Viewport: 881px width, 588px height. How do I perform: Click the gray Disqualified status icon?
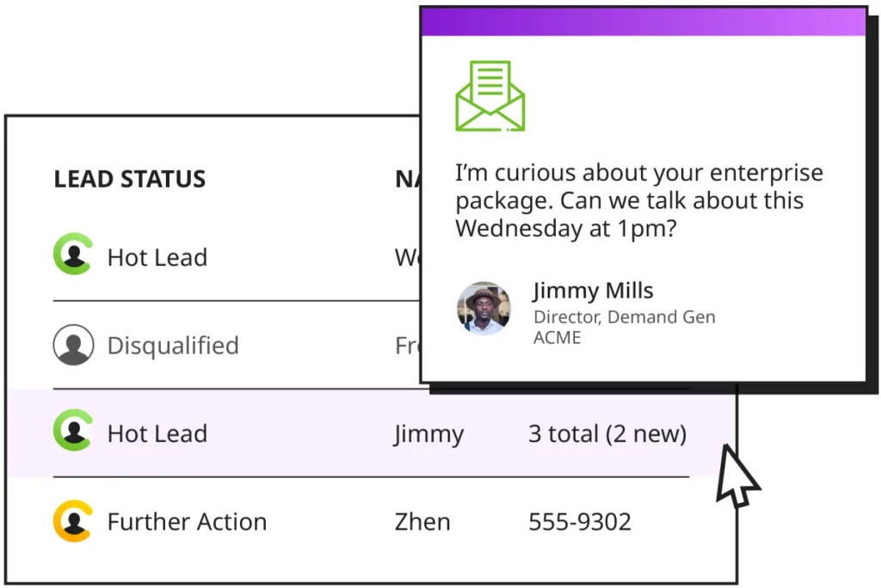tap(74, 345)
